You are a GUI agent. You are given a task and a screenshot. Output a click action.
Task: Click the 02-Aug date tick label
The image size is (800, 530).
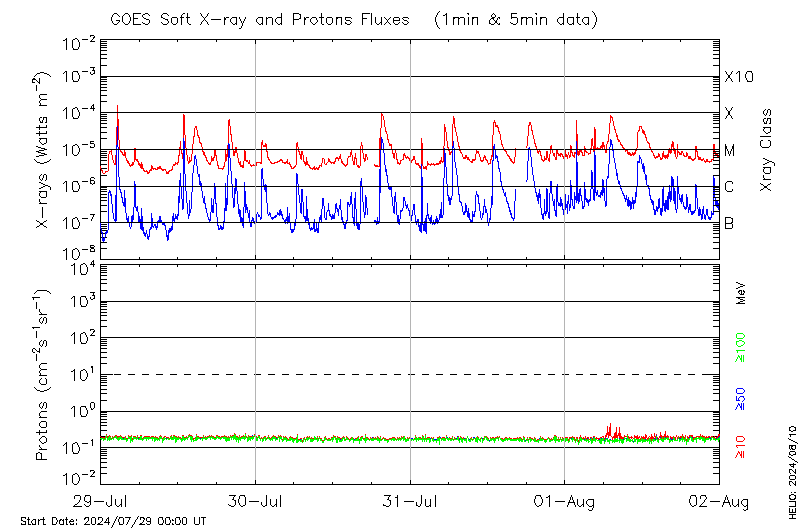[x=719, y=500]
